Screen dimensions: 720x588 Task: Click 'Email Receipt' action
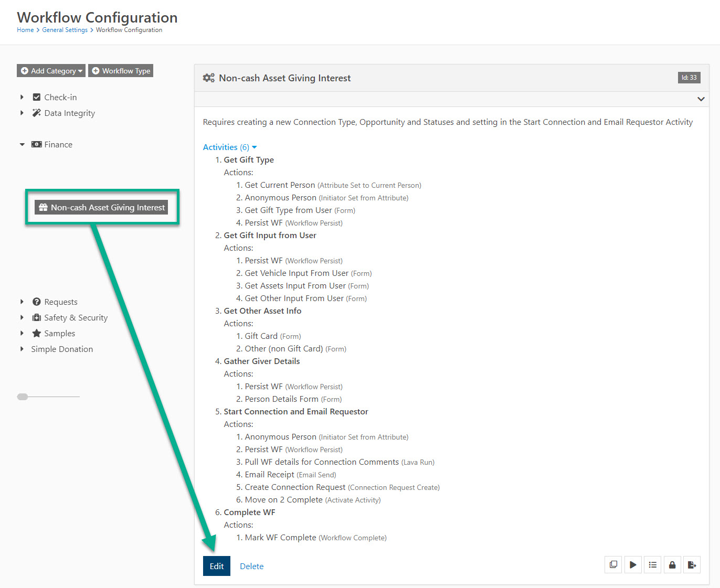coord(270,475)
